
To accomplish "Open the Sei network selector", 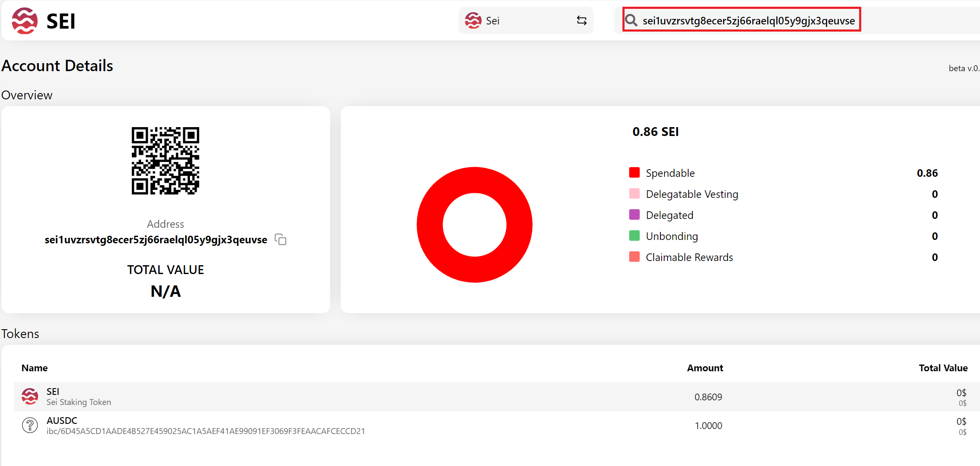I will coord(526,20).
